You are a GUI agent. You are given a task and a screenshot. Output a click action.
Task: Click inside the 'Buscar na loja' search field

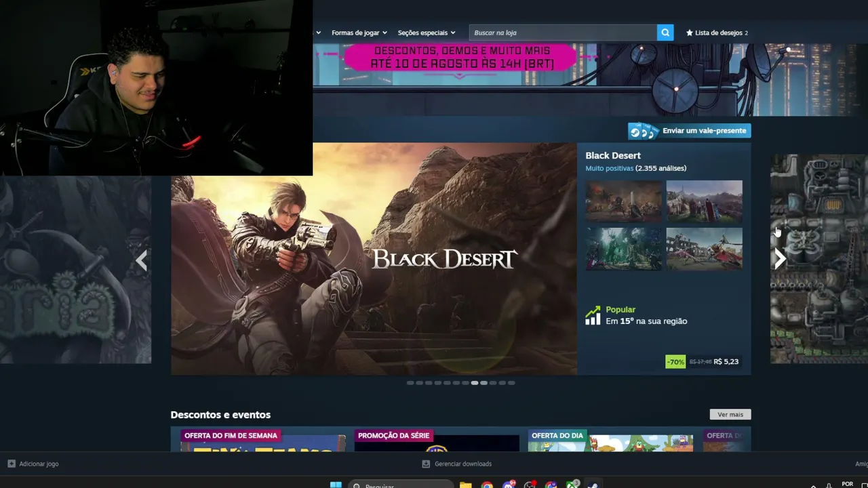(563, 33)
